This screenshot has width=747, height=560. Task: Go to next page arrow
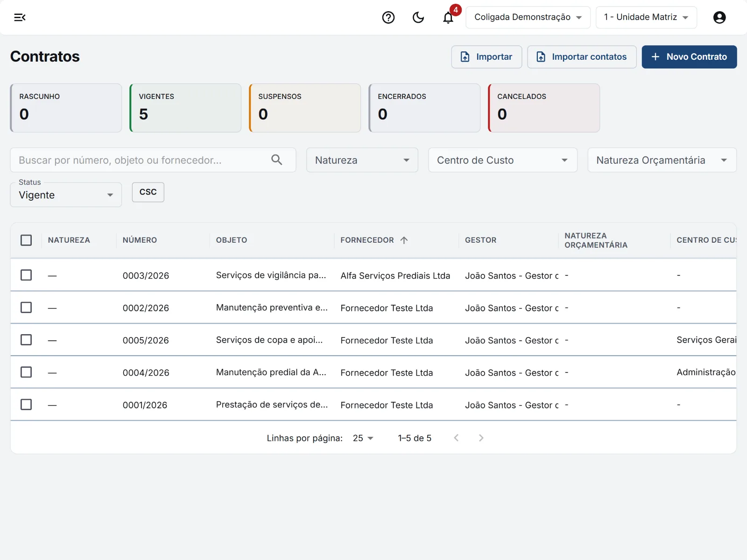tap(481, 438)
